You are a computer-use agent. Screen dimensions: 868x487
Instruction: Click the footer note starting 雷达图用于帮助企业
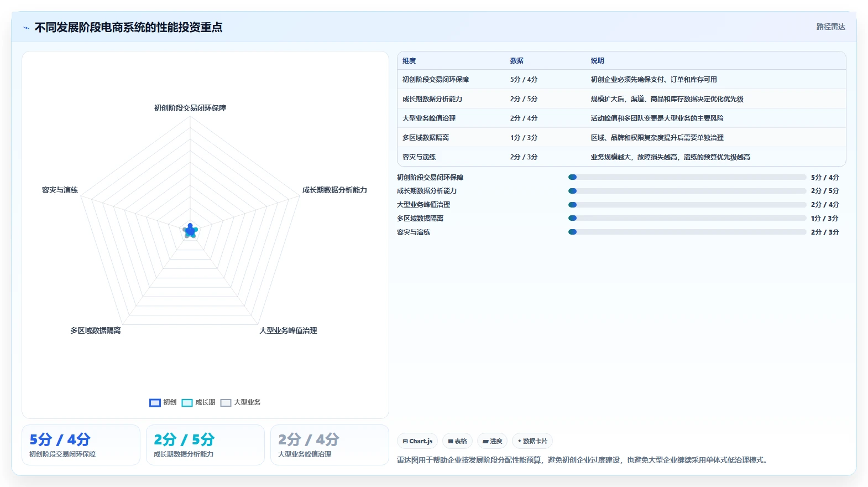coord(583,460)
